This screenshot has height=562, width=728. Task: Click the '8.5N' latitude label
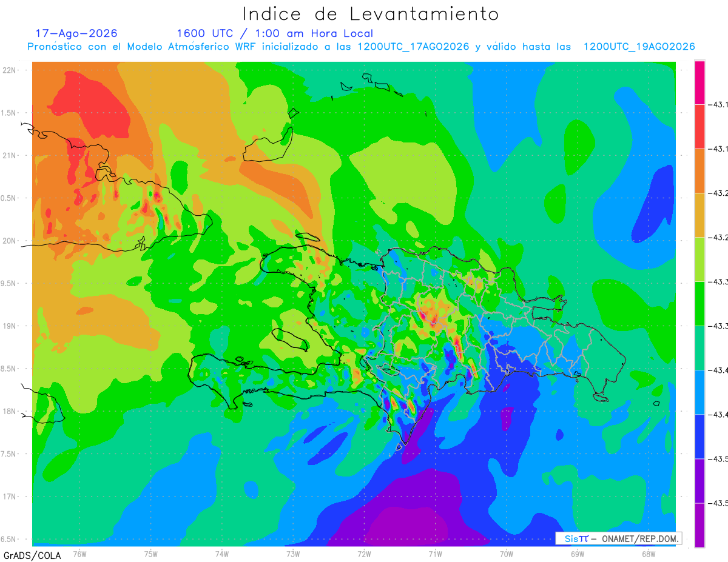[9, 369]
